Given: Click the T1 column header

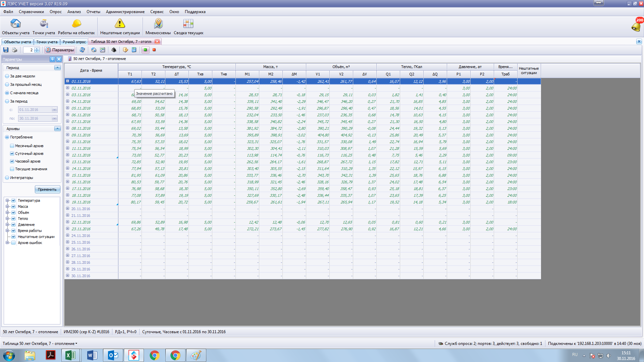Looking at the screenshot, I should pyautogui.click(x=130, y=74).
